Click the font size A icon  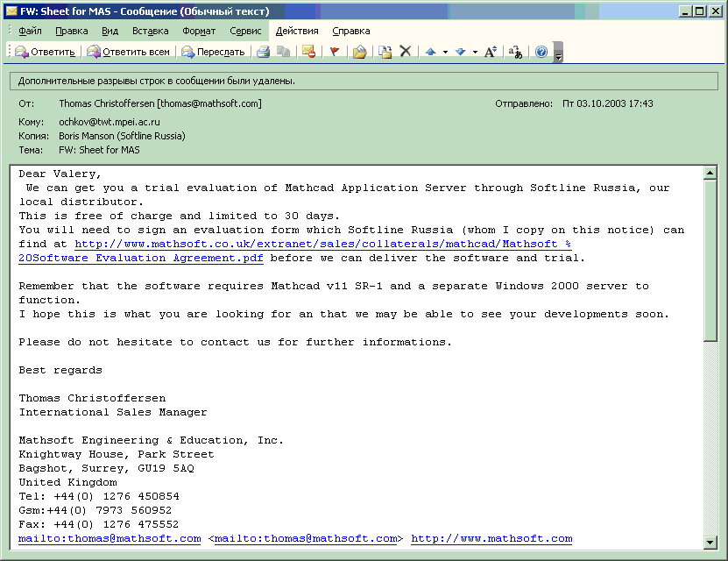coord(491,52)
